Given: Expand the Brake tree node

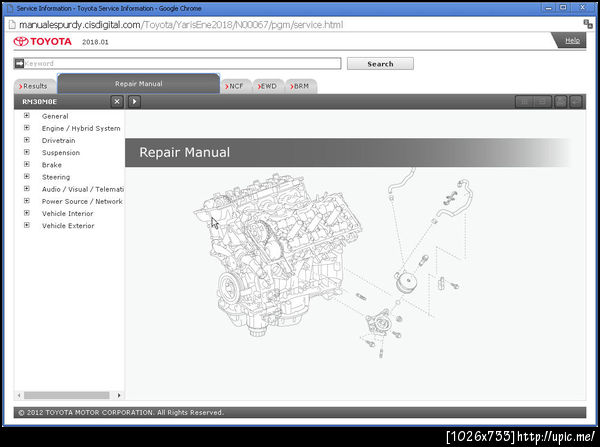Looking at the screenshot, I should coord(27,164).
